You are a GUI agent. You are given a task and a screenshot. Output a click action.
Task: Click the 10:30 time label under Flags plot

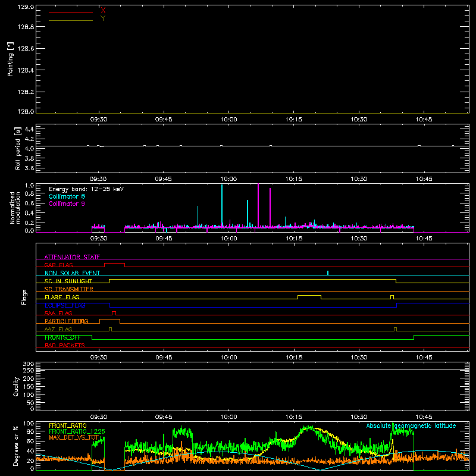[359, 358]
